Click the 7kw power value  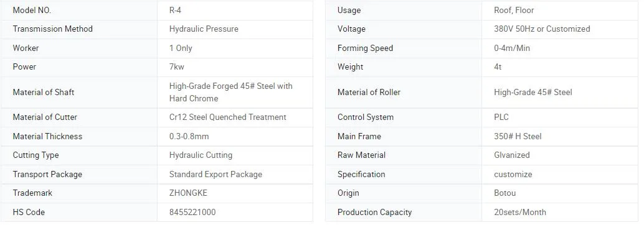pyautogui.click(x=177, y=67)
